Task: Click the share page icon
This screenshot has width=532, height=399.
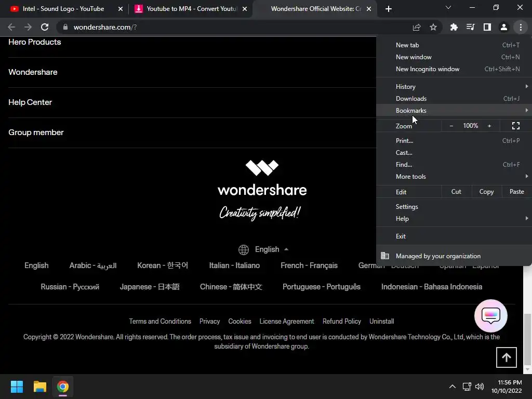Action: pos(417,27)
